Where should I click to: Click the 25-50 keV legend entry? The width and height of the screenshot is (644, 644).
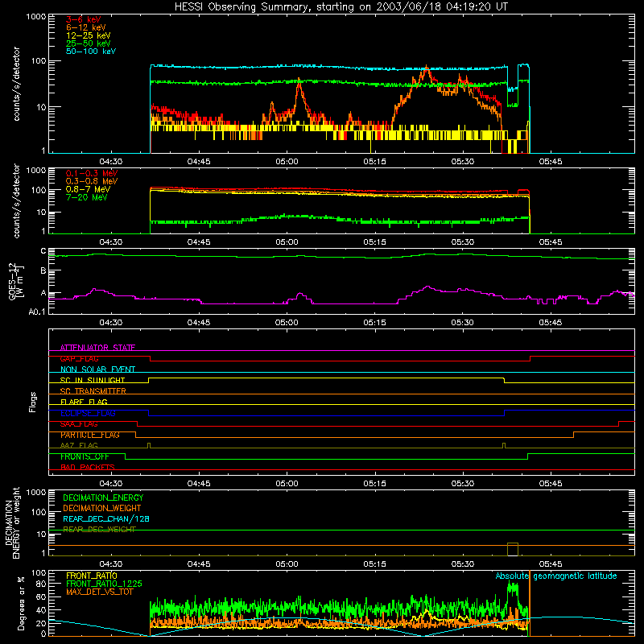coord(89,43)
